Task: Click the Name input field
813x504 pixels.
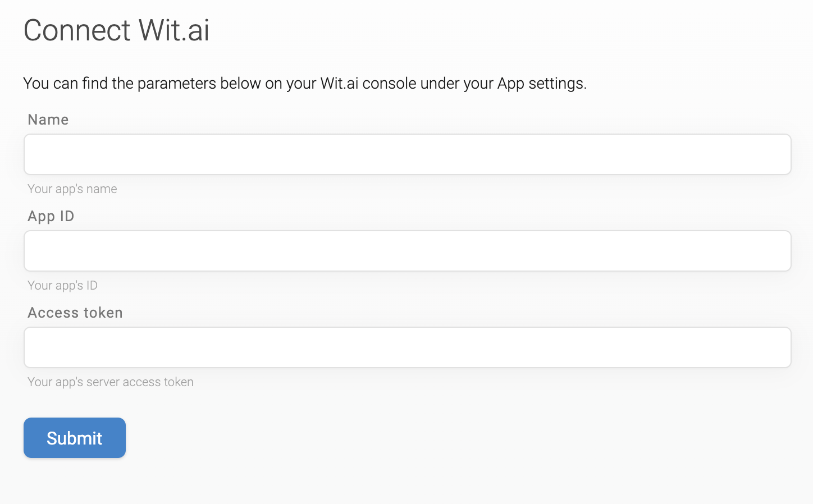Action: click(407, 154)
